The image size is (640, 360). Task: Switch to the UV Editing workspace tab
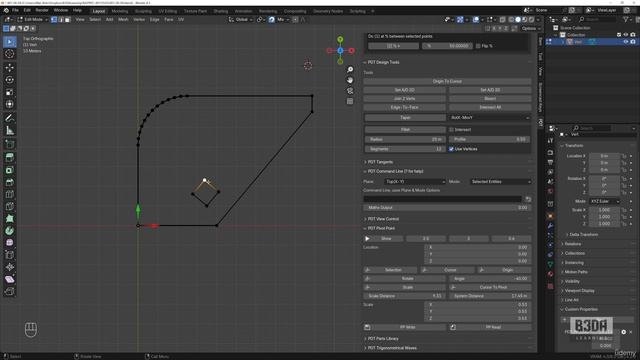(168, 11)
